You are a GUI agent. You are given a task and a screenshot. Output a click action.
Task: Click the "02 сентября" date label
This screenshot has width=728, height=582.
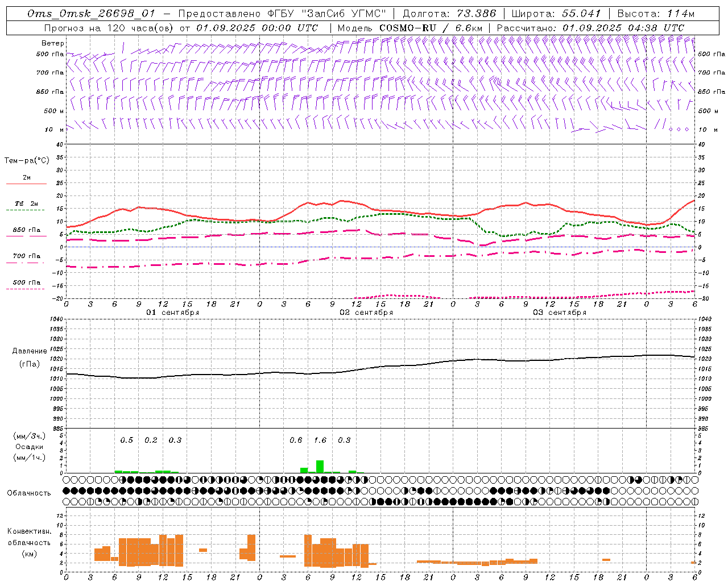coord(366,313)
